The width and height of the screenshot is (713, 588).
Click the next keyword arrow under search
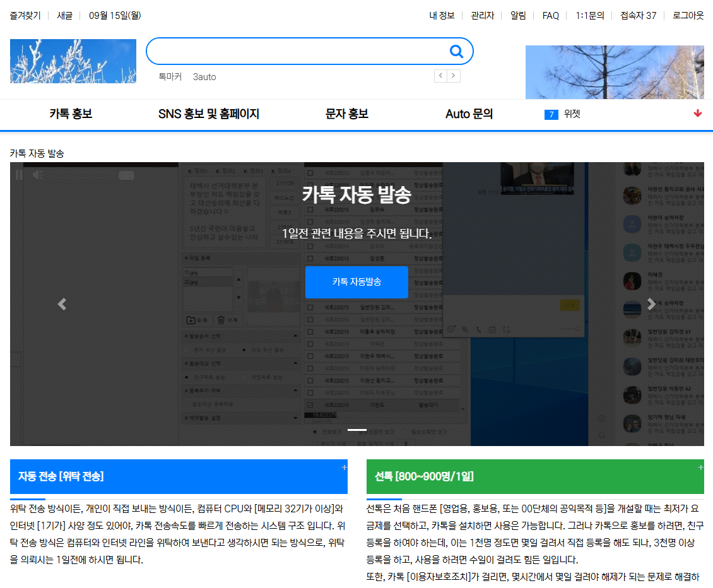coord(454,76)
